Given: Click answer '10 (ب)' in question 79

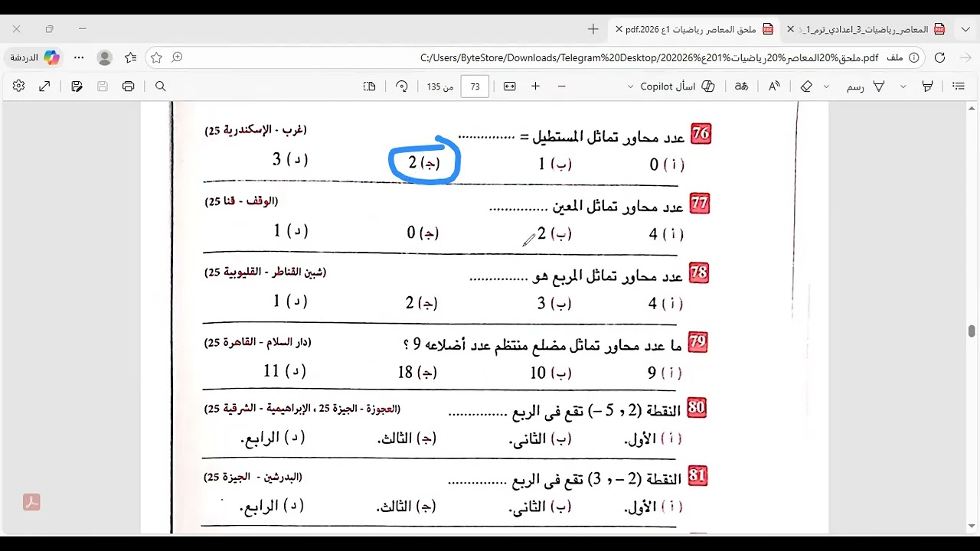Looking at the screenshot, I should click(551, 373).
